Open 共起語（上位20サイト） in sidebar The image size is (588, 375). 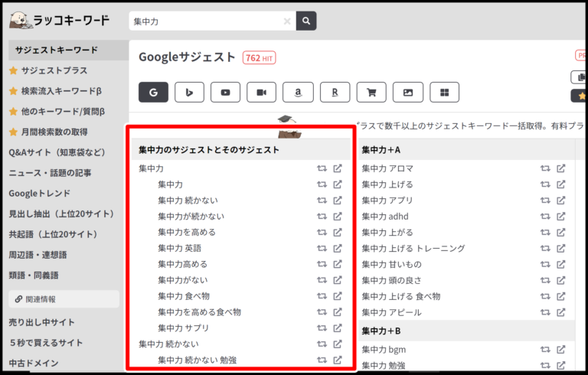(54, 234)
